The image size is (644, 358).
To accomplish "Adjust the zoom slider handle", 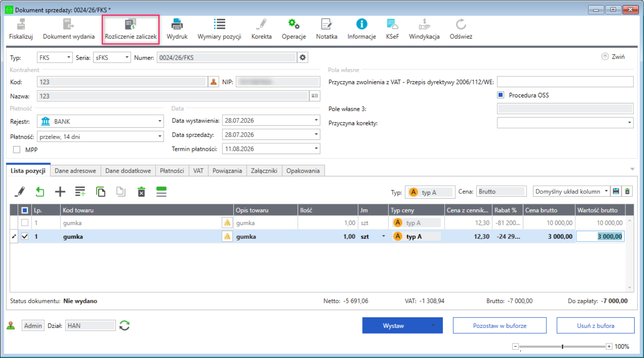I will click(x=562, y=346).
